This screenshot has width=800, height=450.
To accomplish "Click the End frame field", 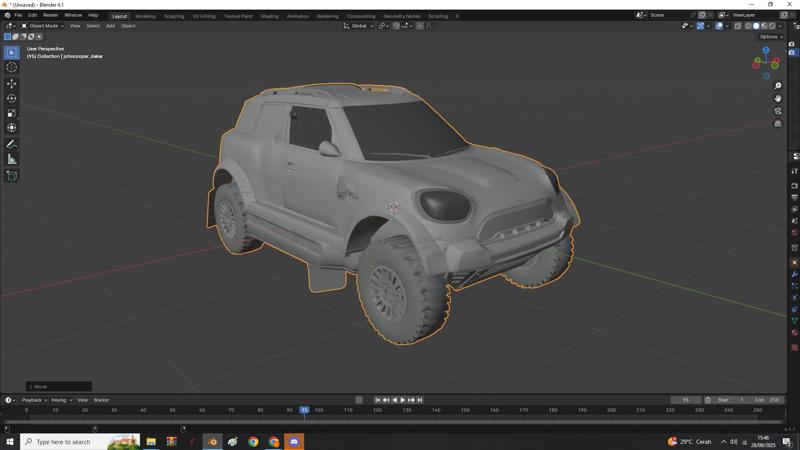I will click(x=767, y=400).
